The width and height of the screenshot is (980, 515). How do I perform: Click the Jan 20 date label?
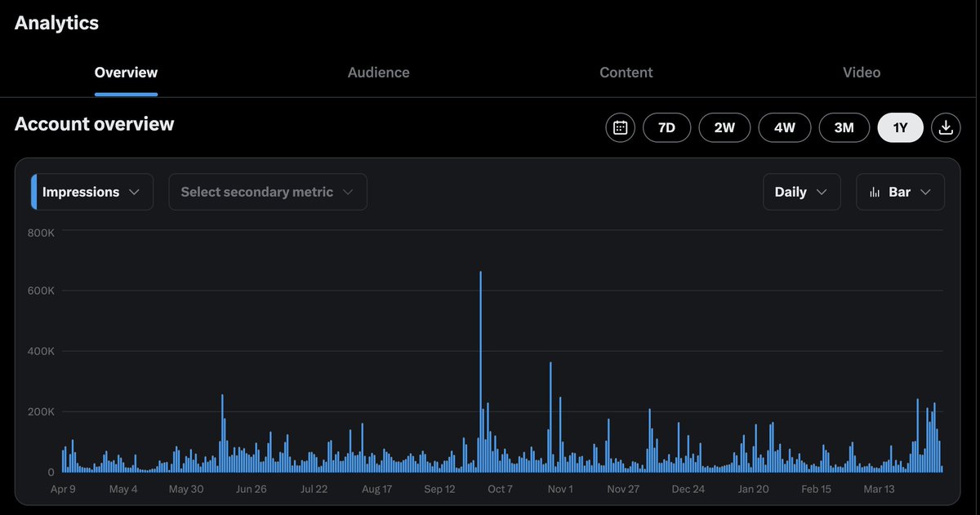[753, 489]
